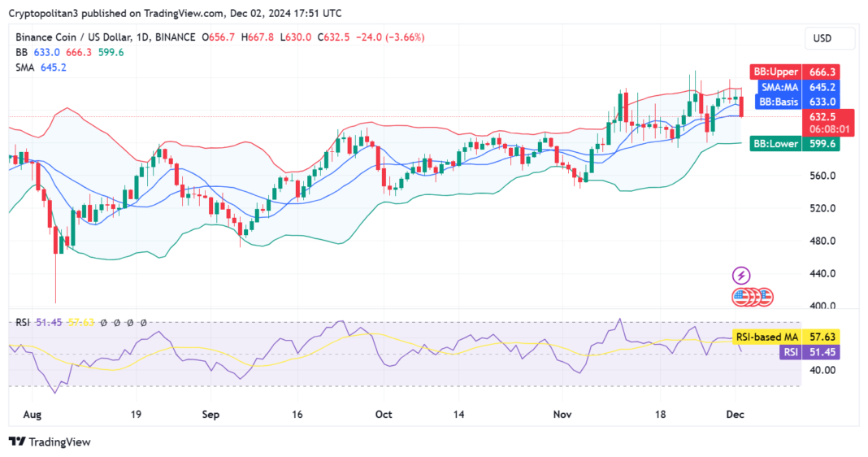
Task: Click the BB indicator legend title
Action: pos(22,52)
